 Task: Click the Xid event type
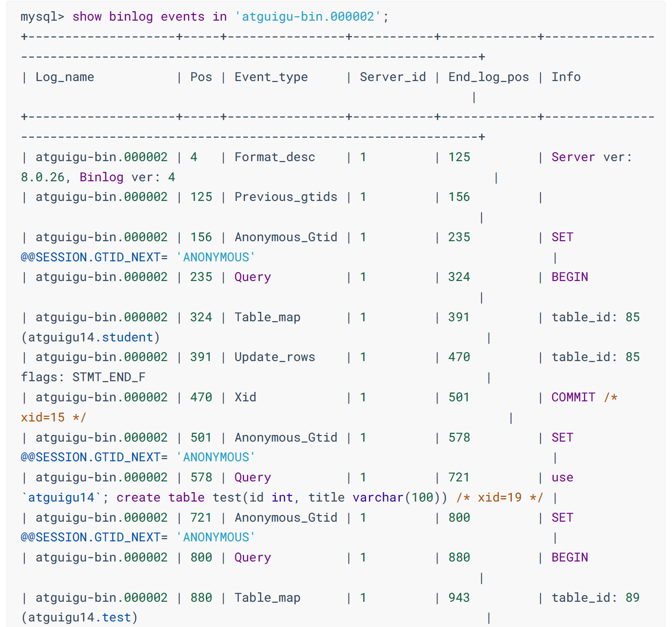pyautogui.click(x=245, y=398)
